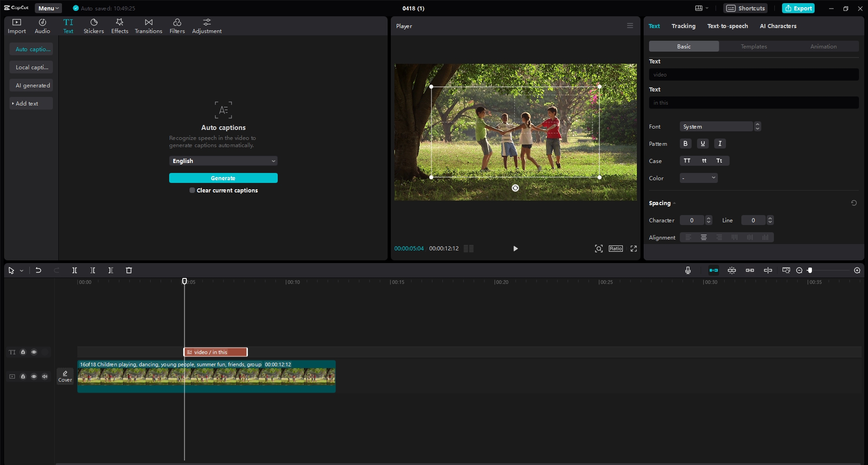The width and height of the screenshot is (868, 465).
Task: Open the English language dropdown
Action: [x=223, y=161]
